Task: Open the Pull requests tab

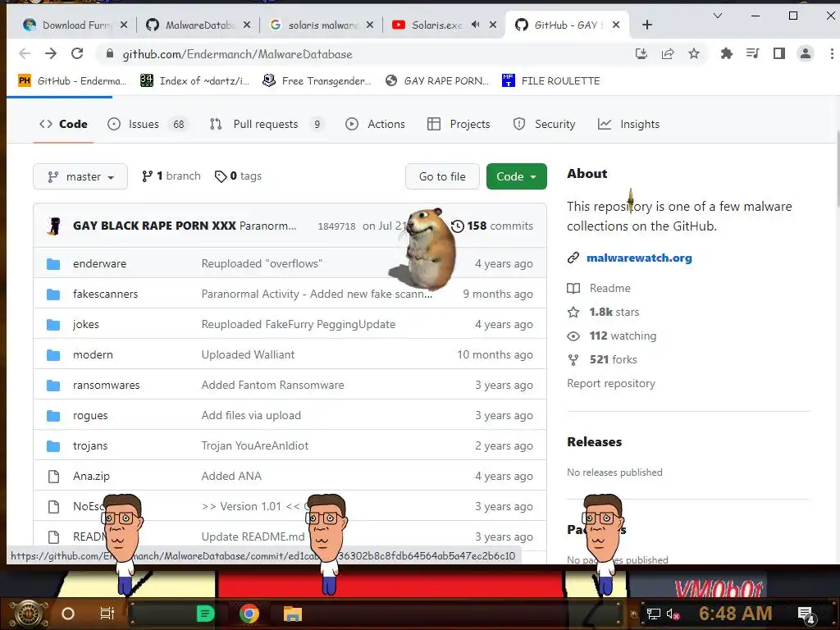Action: click(x=267, y=125)
